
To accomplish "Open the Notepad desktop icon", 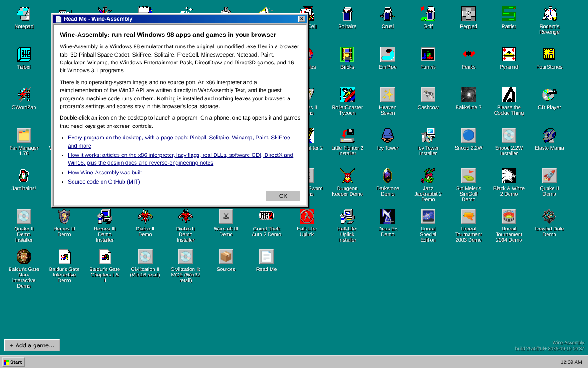I will pyautogui.click(x=24, y=14).
